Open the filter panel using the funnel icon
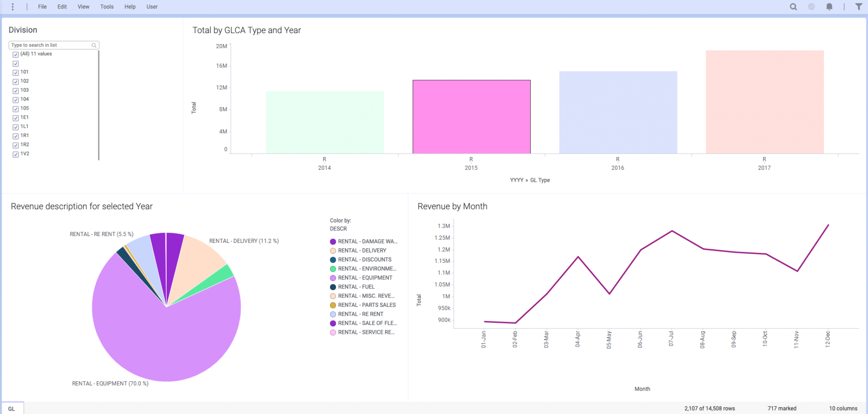868x414 pixels. point(860,6)
